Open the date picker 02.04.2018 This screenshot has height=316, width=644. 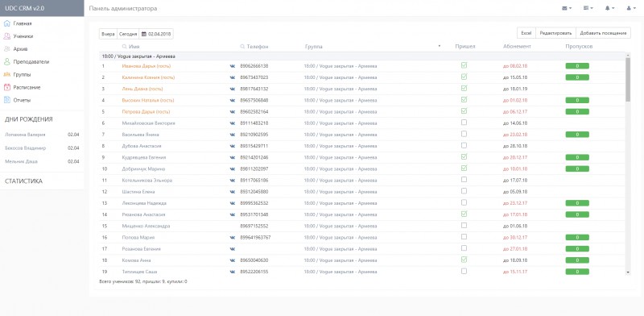(x=156, y=34)
